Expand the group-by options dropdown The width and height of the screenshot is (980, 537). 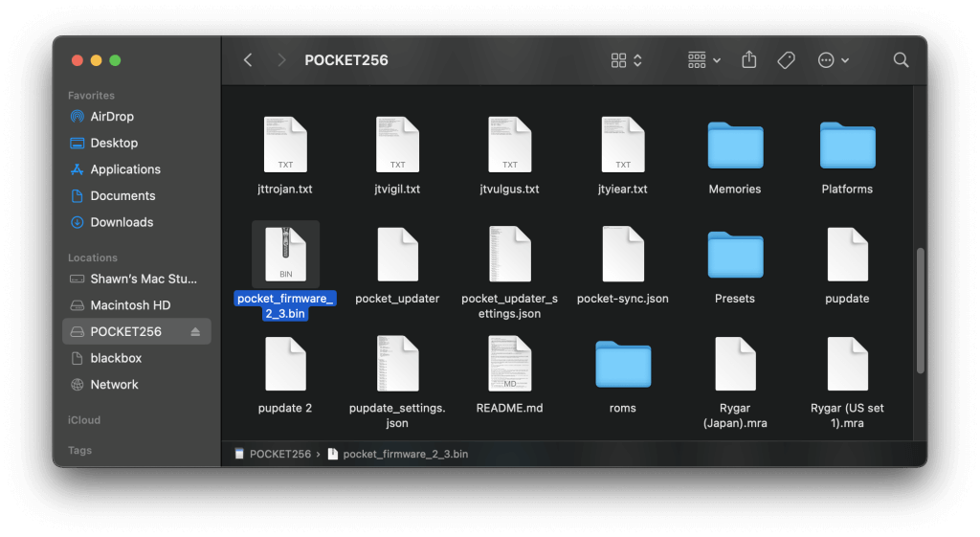pyautogui.click(x=704, y=60)
